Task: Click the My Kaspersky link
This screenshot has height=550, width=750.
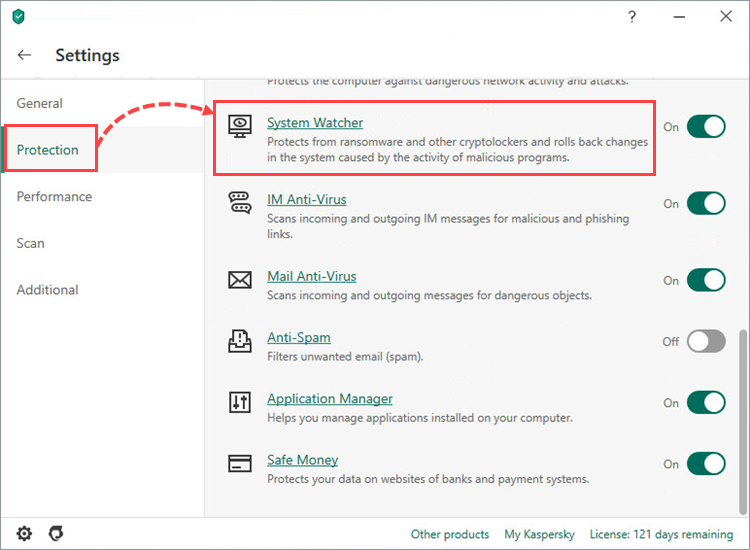Action: tap(538, 534)
